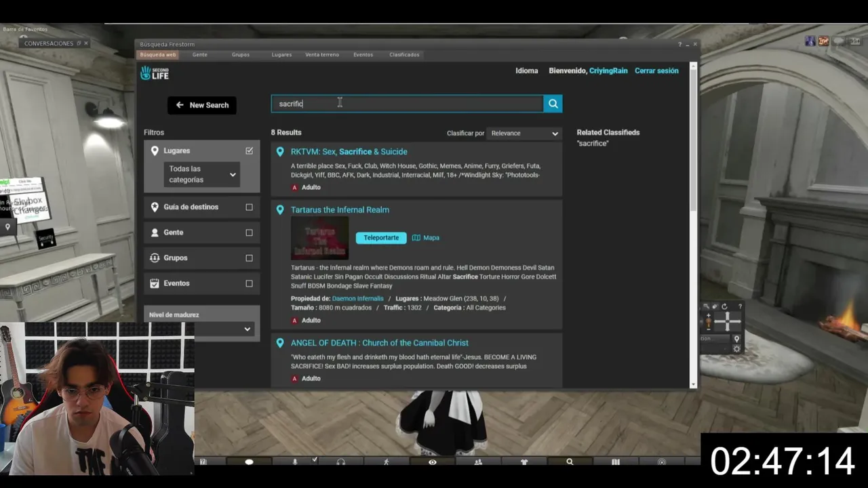Screen dimensions: 868x488
Task: Check the Guía de destinos checkbox
Action: point(249,207)
